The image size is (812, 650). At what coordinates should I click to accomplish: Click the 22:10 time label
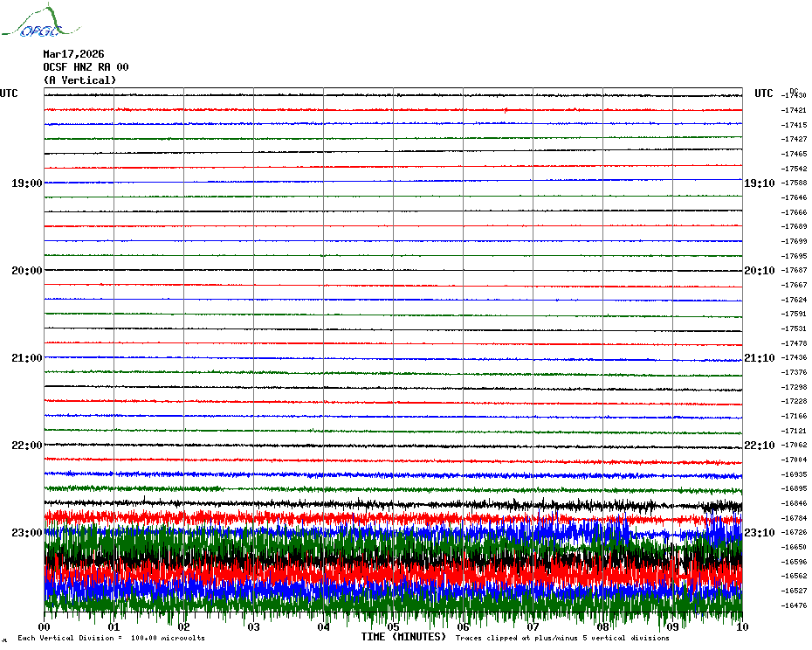tap(760, 446)
